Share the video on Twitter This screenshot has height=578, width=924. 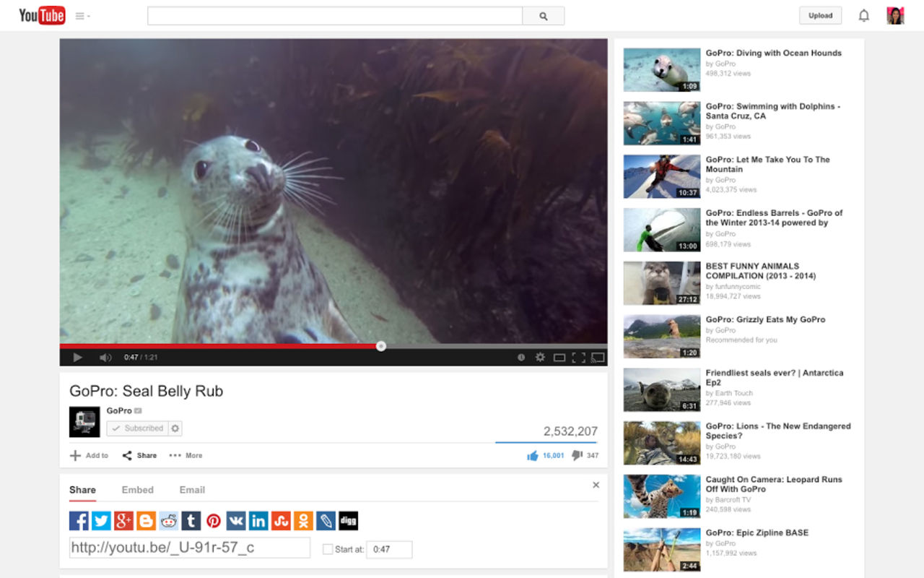pos(100,519)
